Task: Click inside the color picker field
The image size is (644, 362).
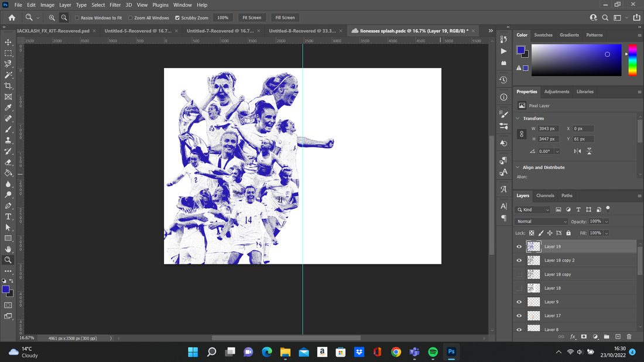Action: (576, 60)
